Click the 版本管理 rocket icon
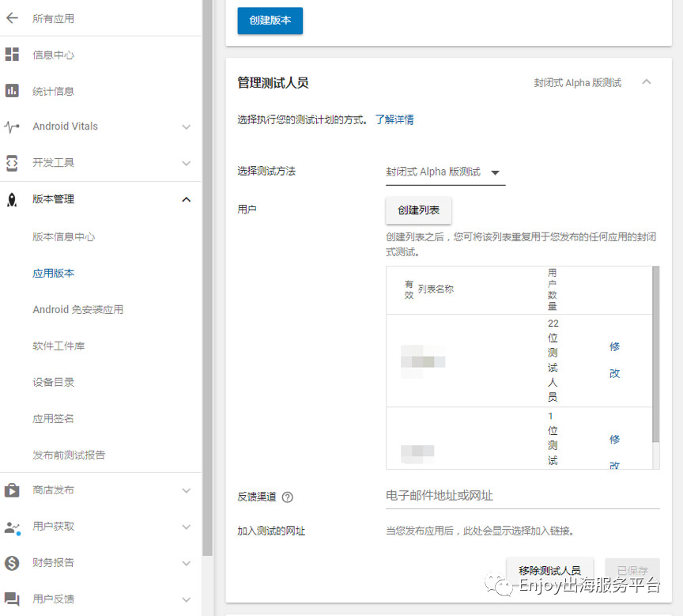The image size is (683, 616). point(12,199)
